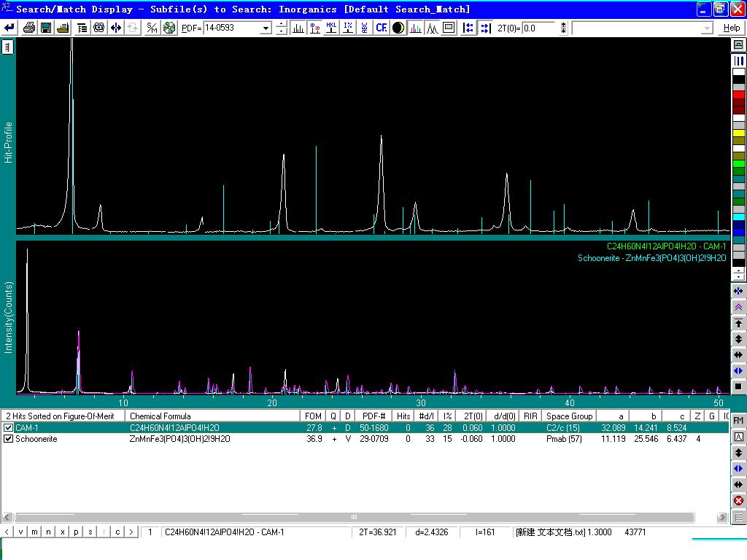Image resolution: width=747 pixels, height=560 pixels.
Task: Select the red color swatch
Action: (x=738, y=95)
